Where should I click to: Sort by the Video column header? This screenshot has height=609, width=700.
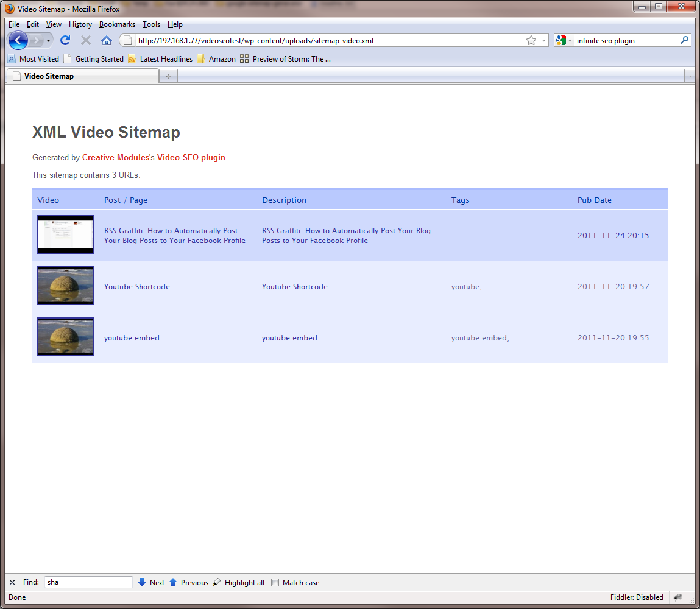coord(48,200)
